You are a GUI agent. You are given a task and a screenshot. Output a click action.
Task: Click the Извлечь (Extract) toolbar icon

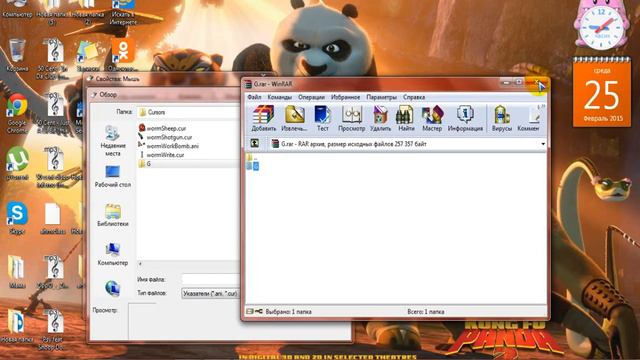pos(294,118)
